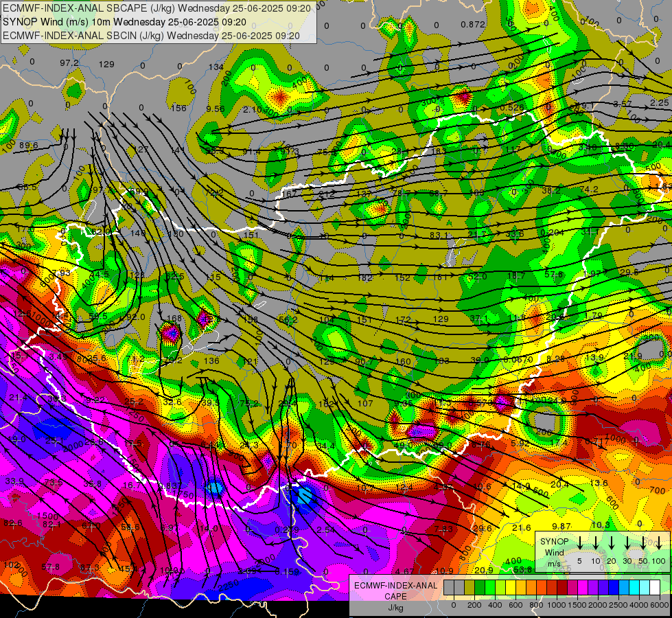Pick the bright magenta swatch in CAPE legend
672x618 pixels.
pos(583,588)
